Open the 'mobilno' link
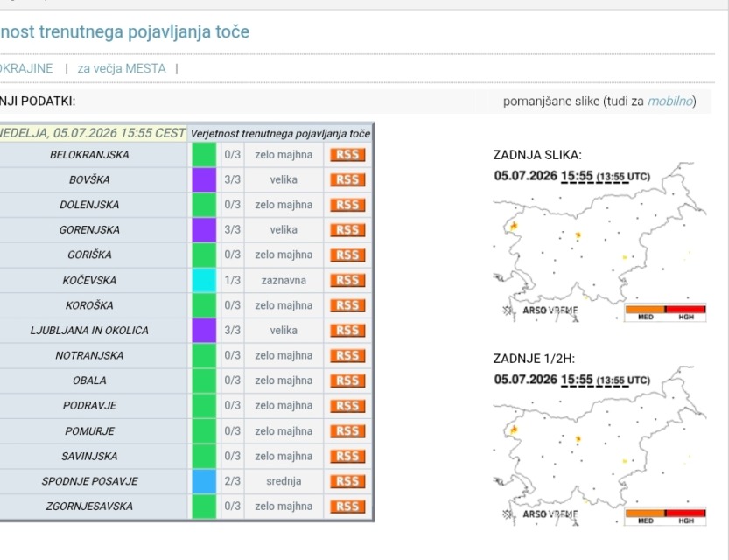 [670, 101]
